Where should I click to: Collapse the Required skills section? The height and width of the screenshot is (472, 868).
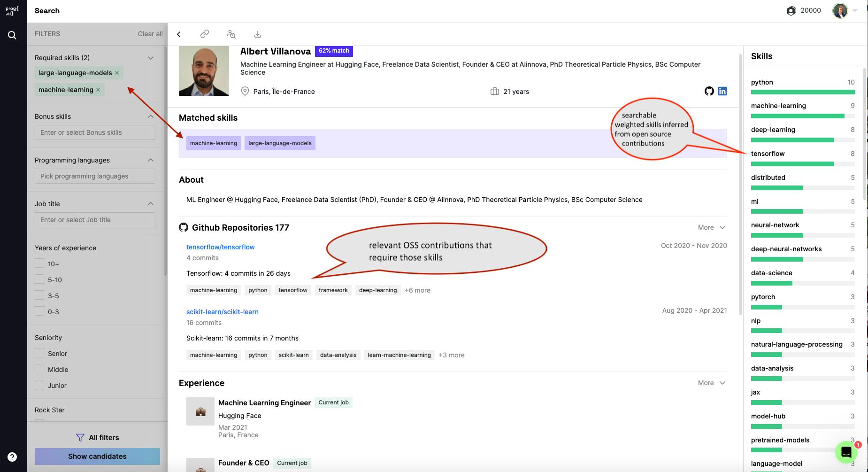point(151,58)
